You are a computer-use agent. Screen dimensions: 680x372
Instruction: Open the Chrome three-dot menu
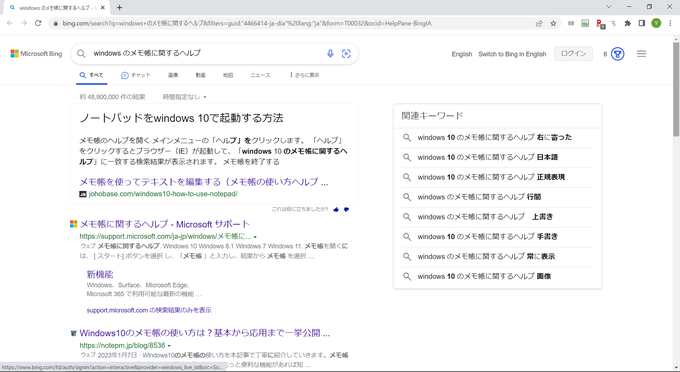point(670,23)
